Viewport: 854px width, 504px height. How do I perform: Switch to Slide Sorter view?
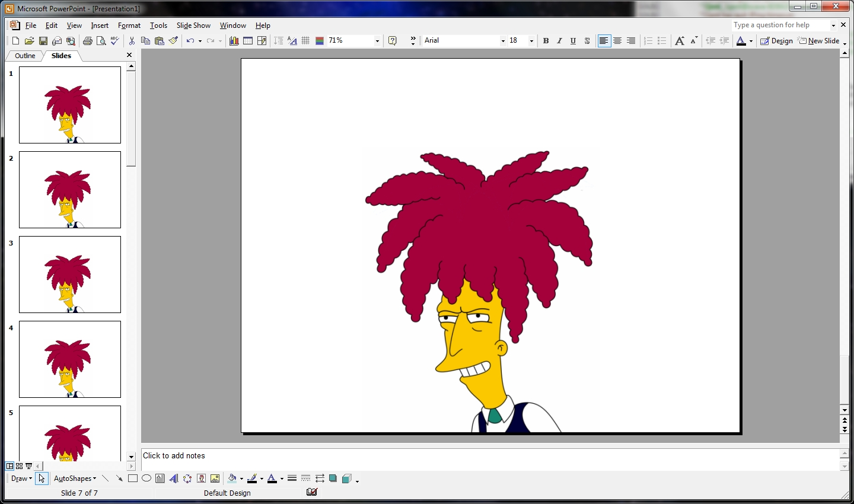[20, 466]
